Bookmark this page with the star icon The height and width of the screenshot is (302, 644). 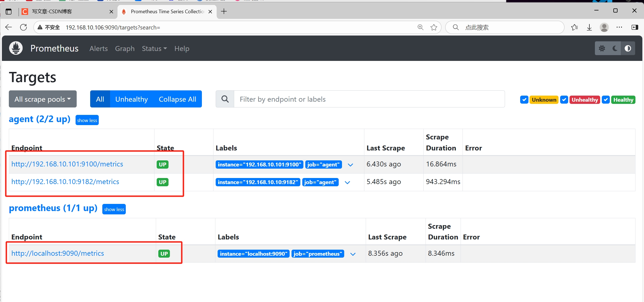coord(434,27)
